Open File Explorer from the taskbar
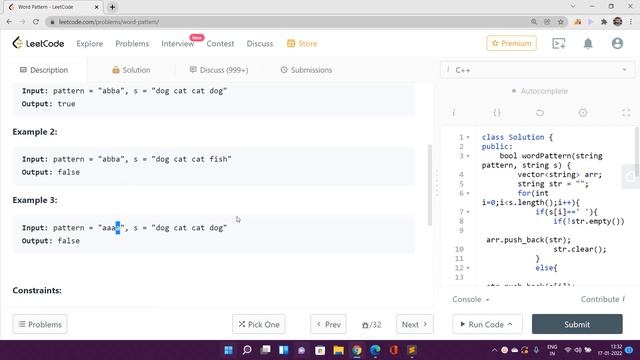 pos(338,350)
